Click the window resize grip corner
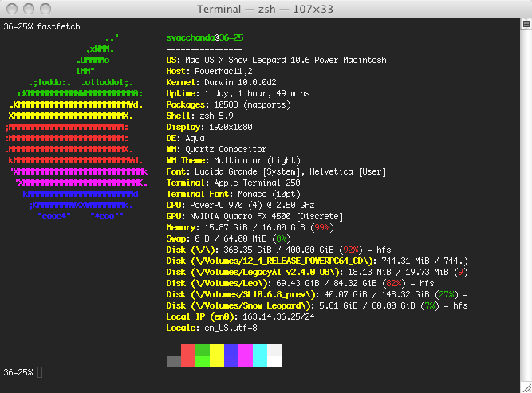 click(x=526, y=388)
